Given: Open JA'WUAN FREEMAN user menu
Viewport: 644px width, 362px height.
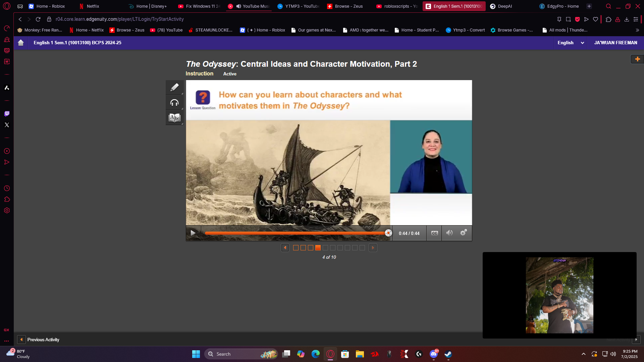Looking at the screenshot, I should click(615, 43).
